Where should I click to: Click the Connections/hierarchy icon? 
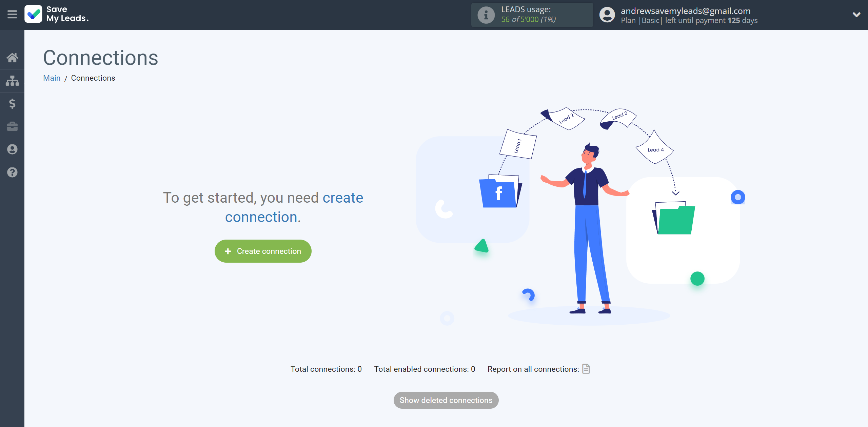(12, 80)
